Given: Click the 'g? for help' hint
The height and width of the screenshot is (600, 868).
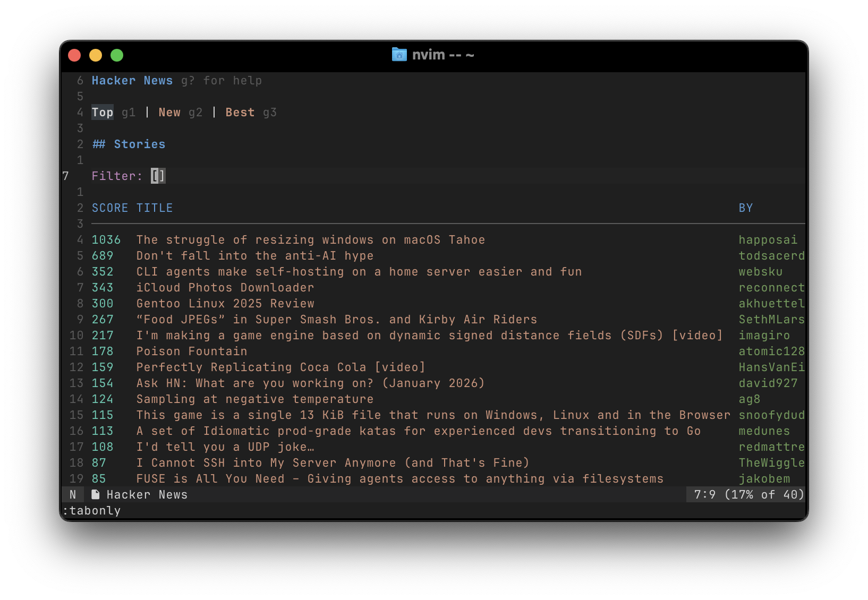Looking at the screenshot, I should (x=222, y=80).
